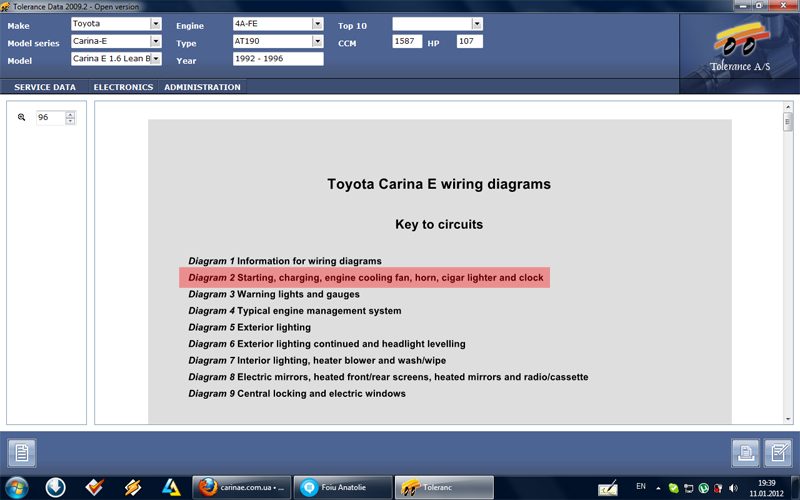The image size is (800, 500).
Task: Click the scrollbar down arrow
Action: [788, 419]
